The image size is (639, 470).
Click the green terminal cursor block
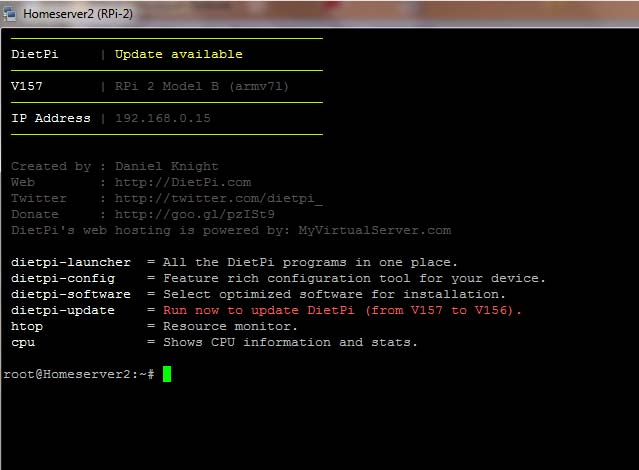click(167, 374)
